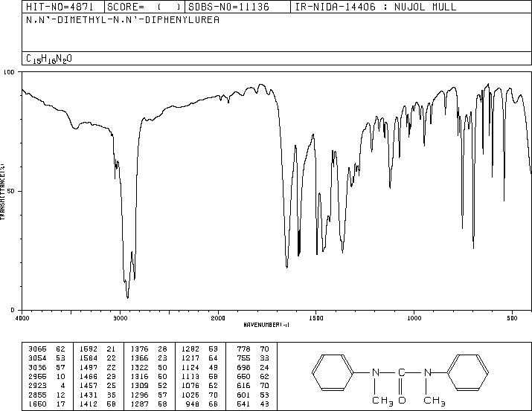Click the 1309 peak entry in table
Viewport: 532px width, 411px height.
coord(149,386)
